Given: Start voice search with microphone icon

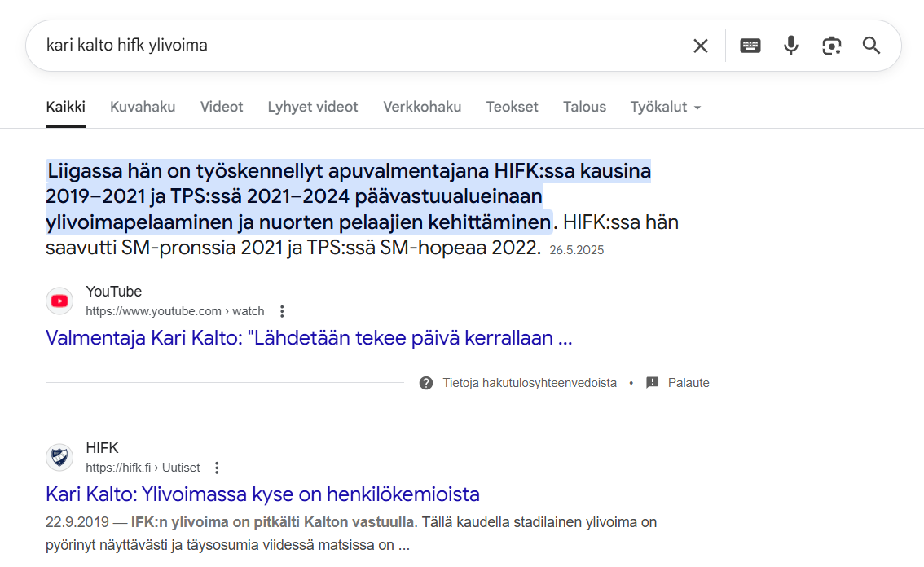Looking at the screenshot, I should (790, 46).
